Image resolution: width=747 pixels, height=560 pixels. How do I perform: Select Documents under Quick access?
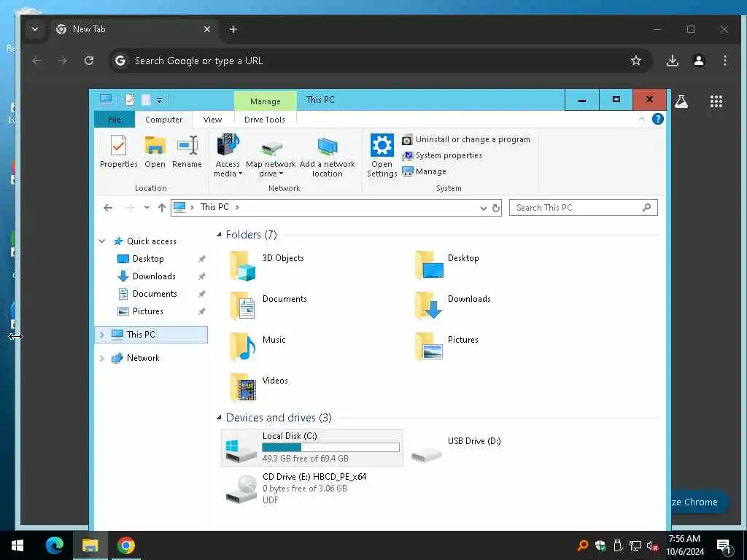click(155, 294)
